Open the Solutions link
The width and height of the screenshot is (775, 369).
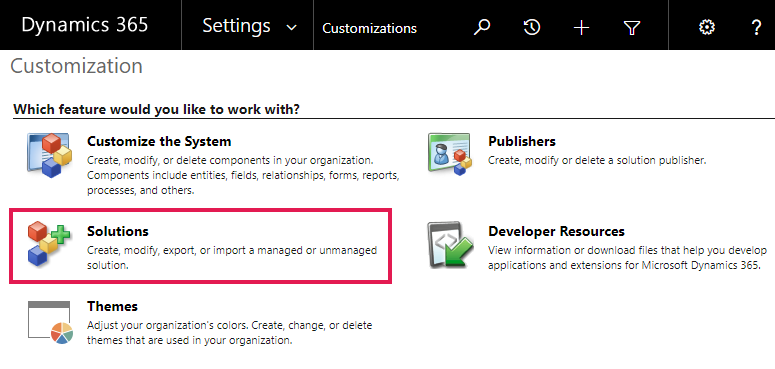pyautogui.click(x=118, y=231)
